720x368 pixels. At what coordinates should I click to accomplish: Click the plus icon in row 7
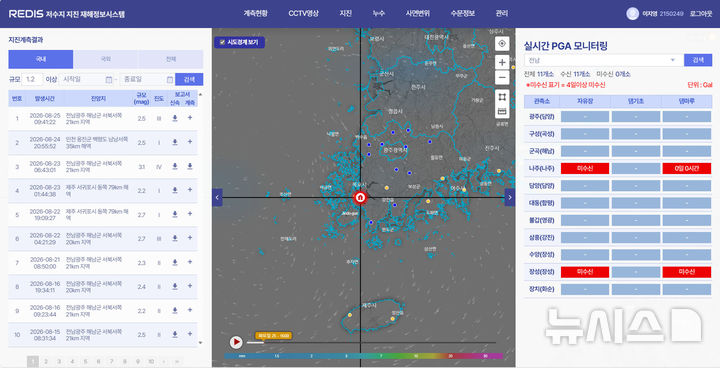pyautogui.click(x=190, y=262)
